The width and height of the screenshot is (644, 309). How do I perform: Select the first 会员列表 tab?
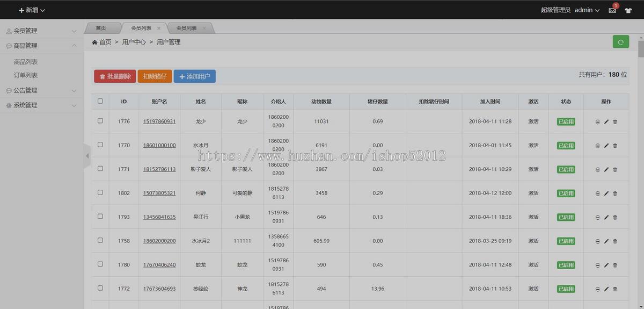141,28
